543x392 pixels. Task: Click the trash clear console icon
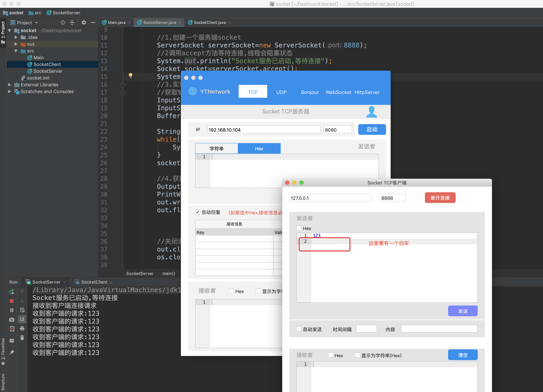pos(22,338)
